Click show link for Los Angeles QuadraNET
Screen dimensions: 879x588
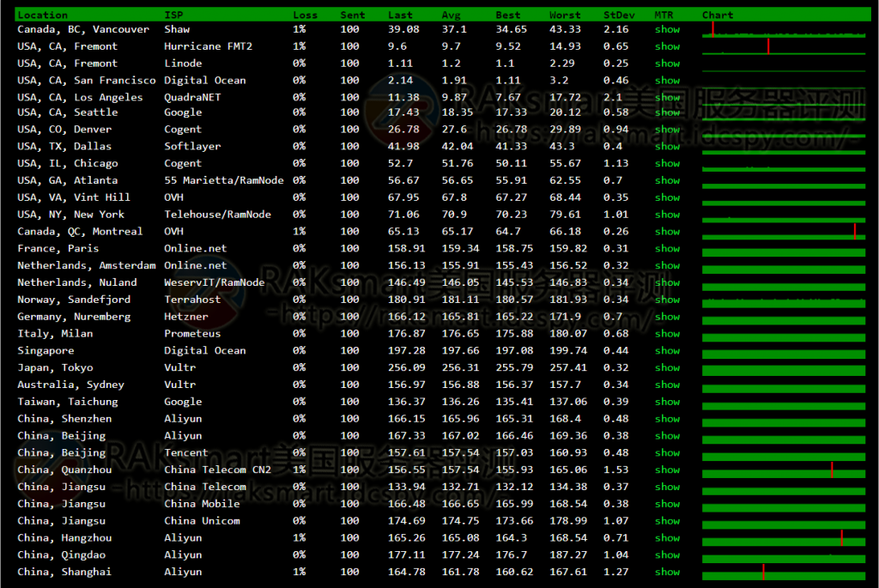667,97
